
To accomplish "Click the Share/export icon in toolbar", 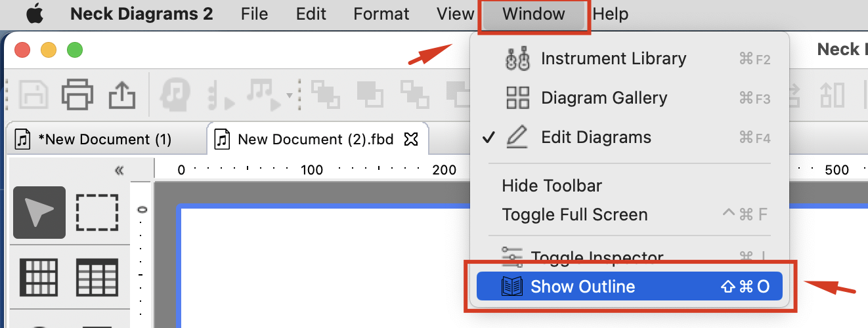I will coord(121,94).
